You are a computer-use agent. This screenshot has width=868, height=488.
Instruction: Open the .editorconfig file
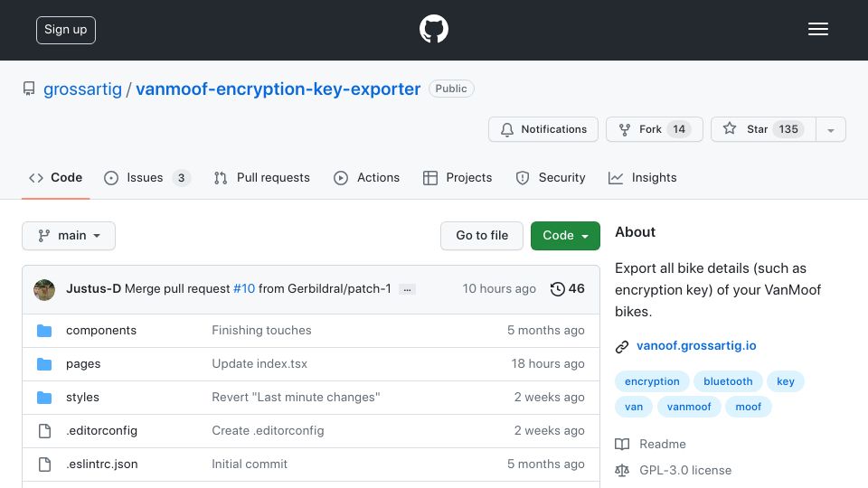[101, 430]
